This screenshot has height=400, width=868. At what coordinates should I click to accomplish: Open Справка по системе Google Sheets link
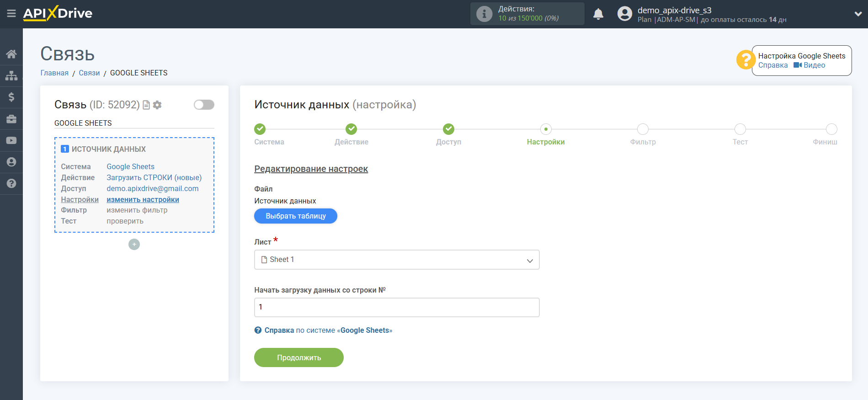click(x=328, y=330)
